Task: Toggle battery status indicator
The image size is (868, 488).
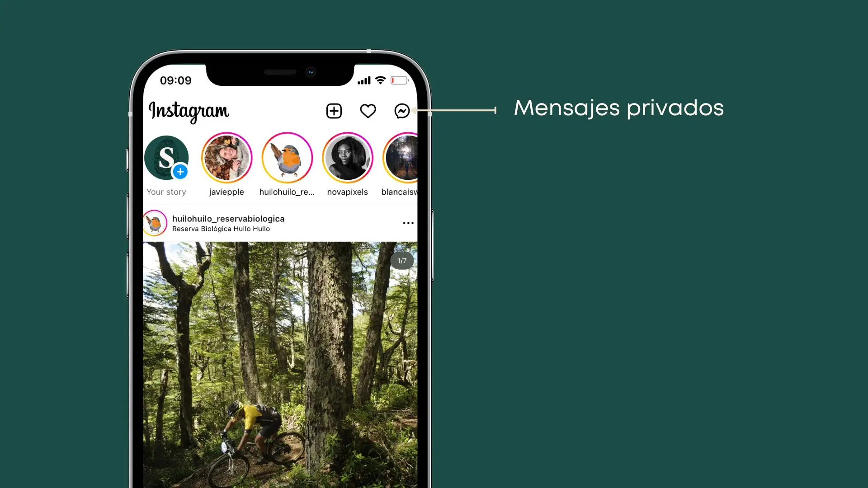Action: coord(398,80)
